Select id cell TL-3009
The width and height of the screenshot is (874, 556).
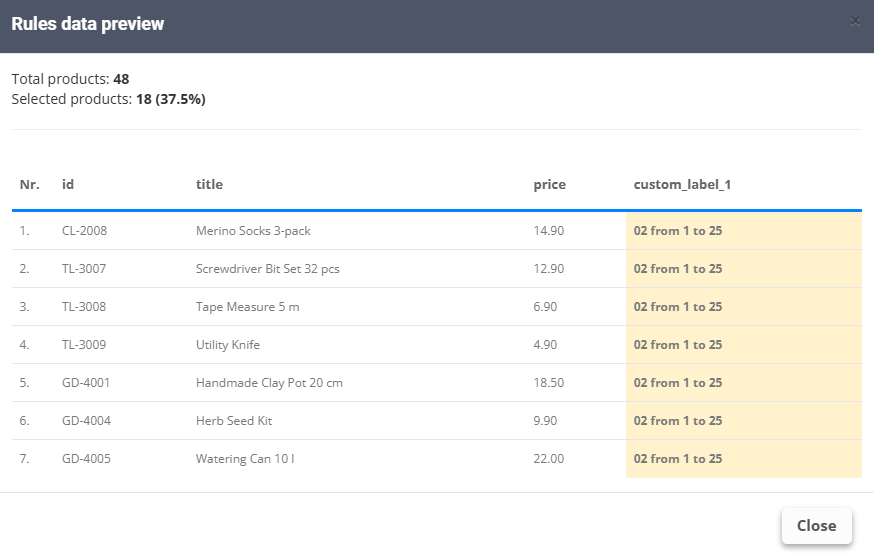click(x=84, y=345)
